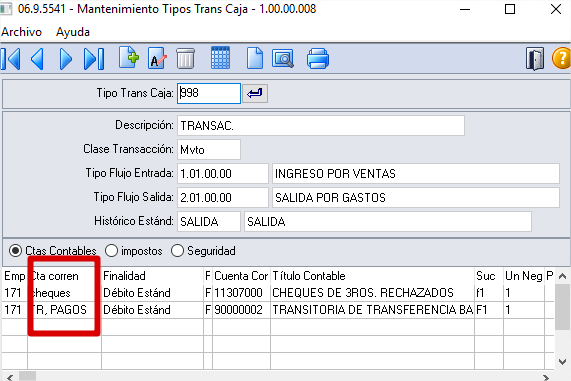Select the Ctas Contables radio button
This screenshot has height=381, width=571.
coord(15,251)
